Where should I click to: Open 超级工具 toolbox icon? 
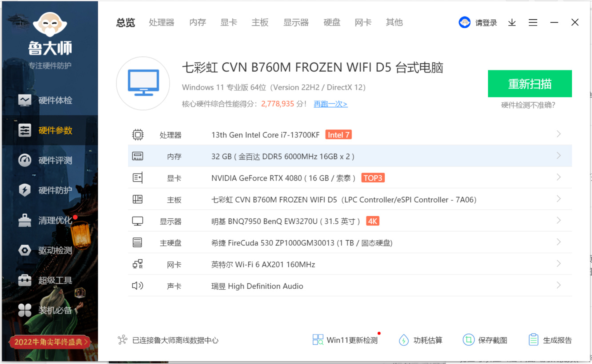25,280
